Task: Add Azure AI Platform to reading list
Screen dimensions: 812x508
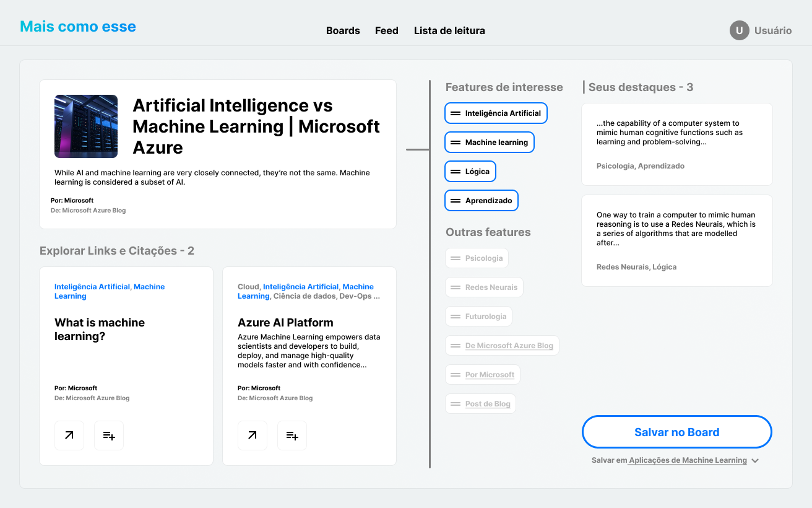Action: pos(292,436)
